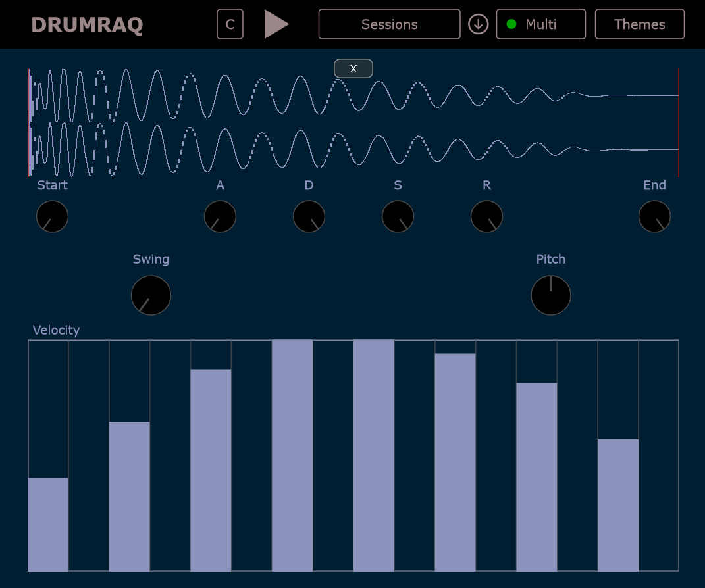The image size is (705, 588).
Task: Click the Pitch label
Action: click(x=551, y=259)
